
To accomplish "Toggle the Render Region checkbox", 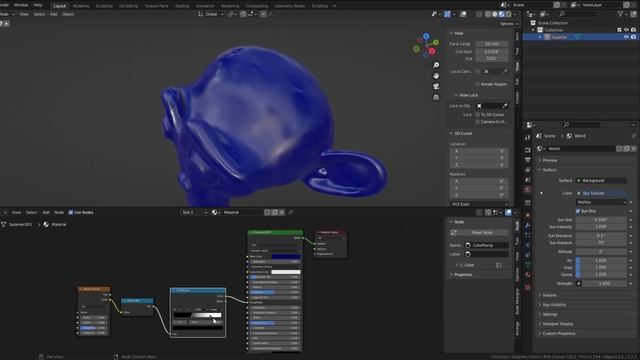I will point(477,84).
